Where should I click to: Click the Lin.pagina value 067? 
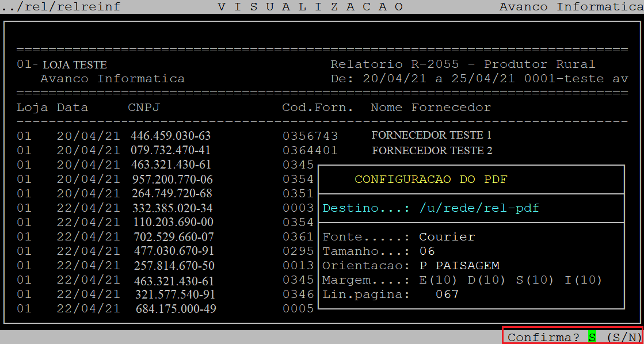coord(447,295)
